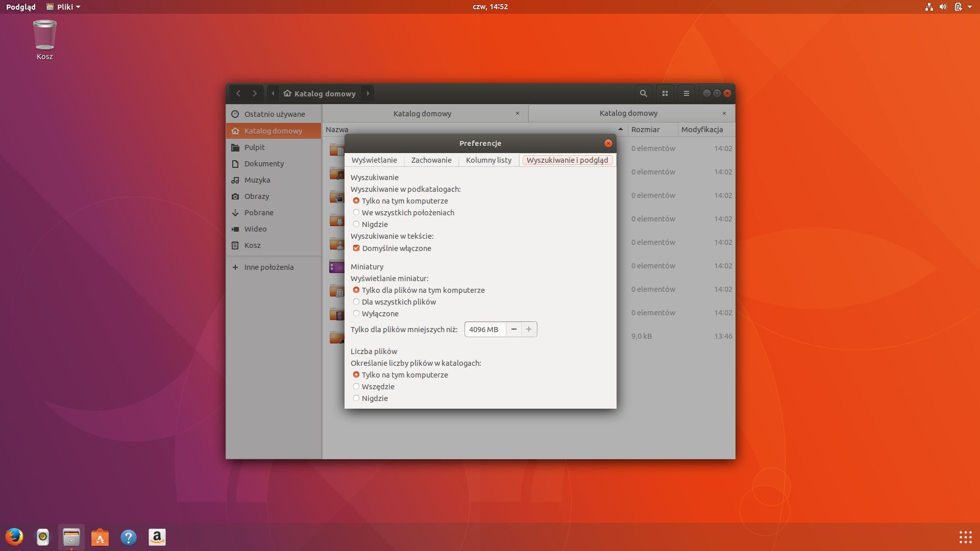The height and width of the screenshot is (551, 980).
Task: Uncheck 'Domyślnie włączone' checkbox
Action: coord(356,248)
